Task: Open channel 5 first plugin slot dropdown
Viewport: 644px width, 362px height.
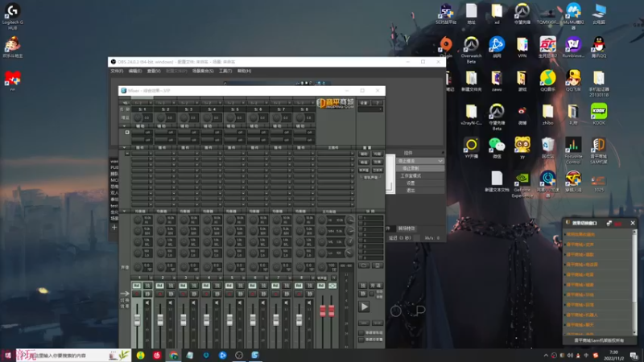Action: coord(243,154)
